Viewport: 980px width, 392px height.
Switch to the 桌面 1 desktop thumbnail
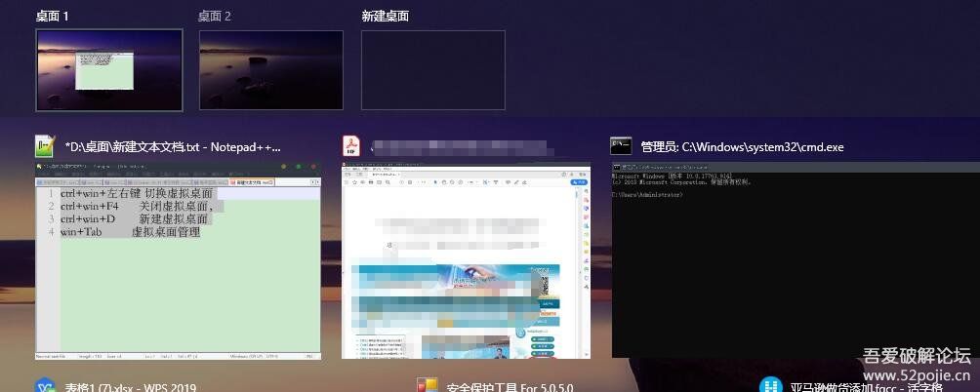pos(109,70)
